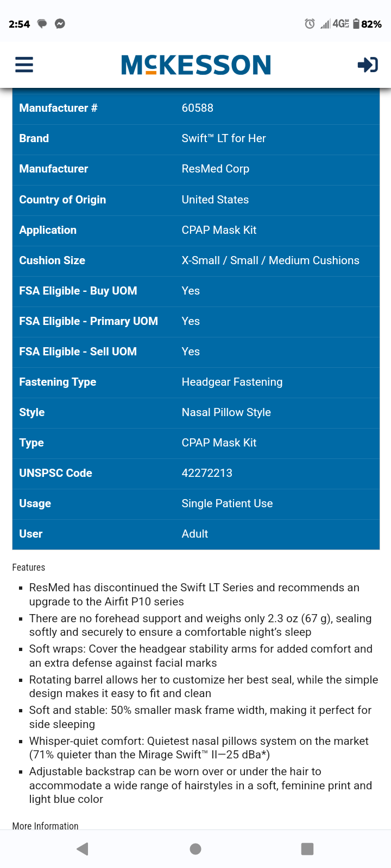Tap the sign-in arrow icon
The width and height of the screenshot is (391, 868).
coord(368,65)
